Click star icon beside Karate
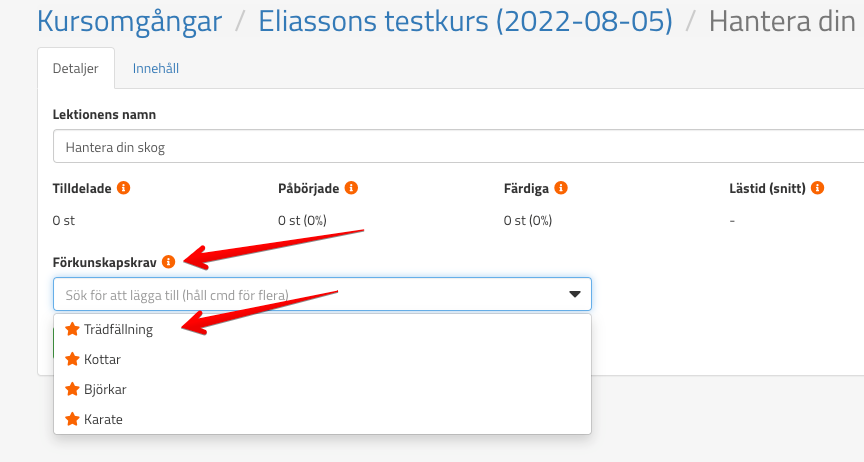 pos(72,419)
